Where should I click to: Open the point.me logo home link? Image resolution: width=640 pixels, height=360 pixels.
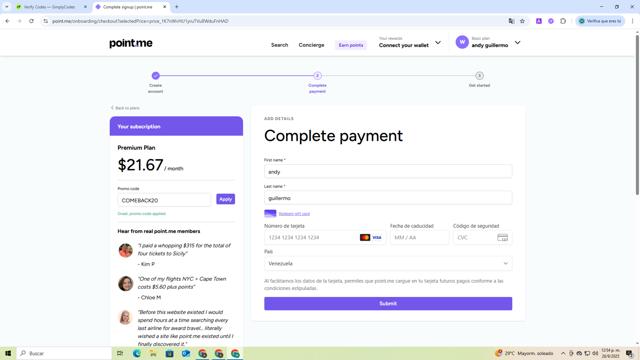131,43
